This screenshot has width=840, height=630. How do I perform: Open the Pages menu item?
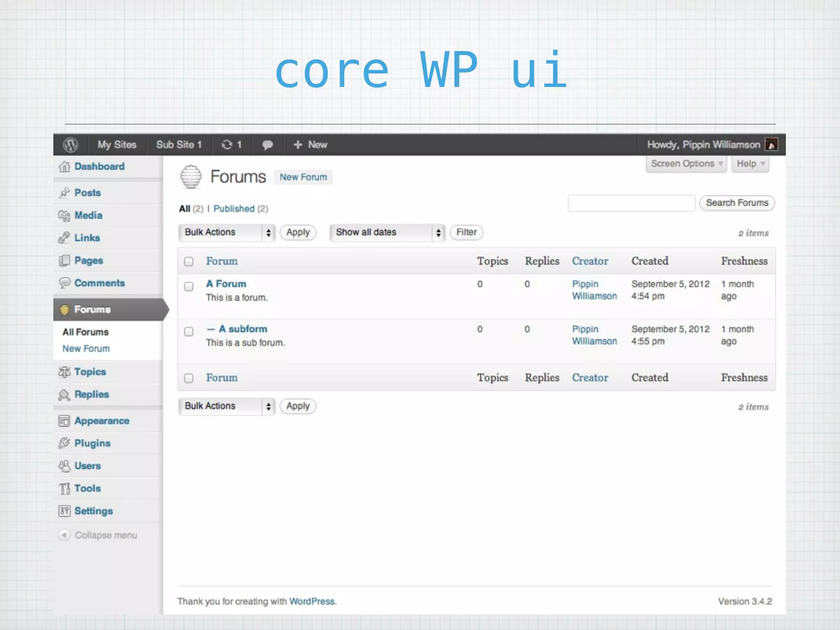(89, 260)
